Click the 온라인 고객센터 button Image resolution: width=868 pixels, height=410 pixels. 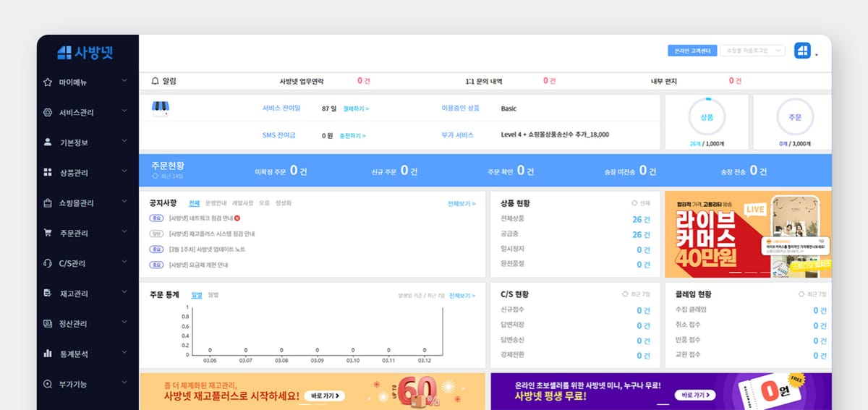click(692, 51)
